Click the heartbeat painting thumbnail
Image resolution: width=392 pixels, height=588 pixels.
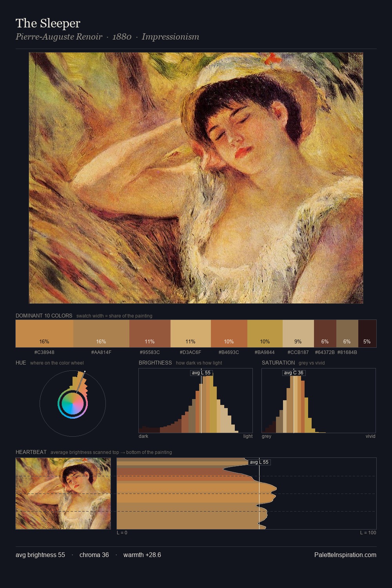[63, 494]
